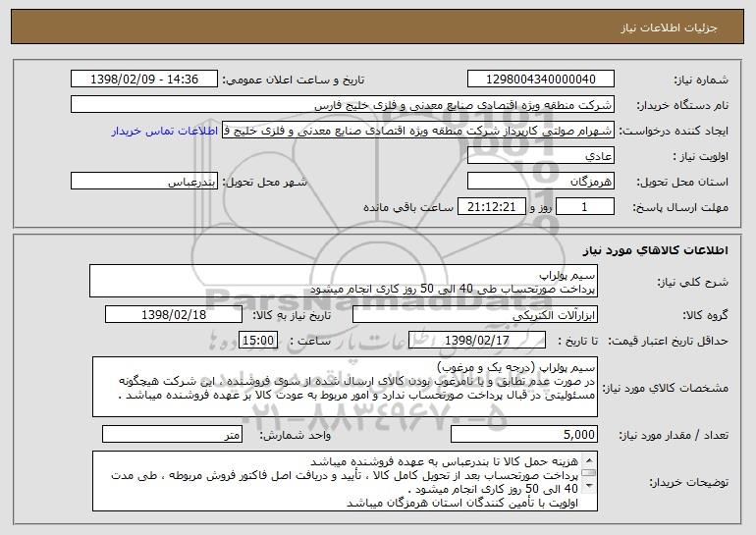Click the general description box سیم بولراپ
The image size is (756, 535).
pos(344,281)
